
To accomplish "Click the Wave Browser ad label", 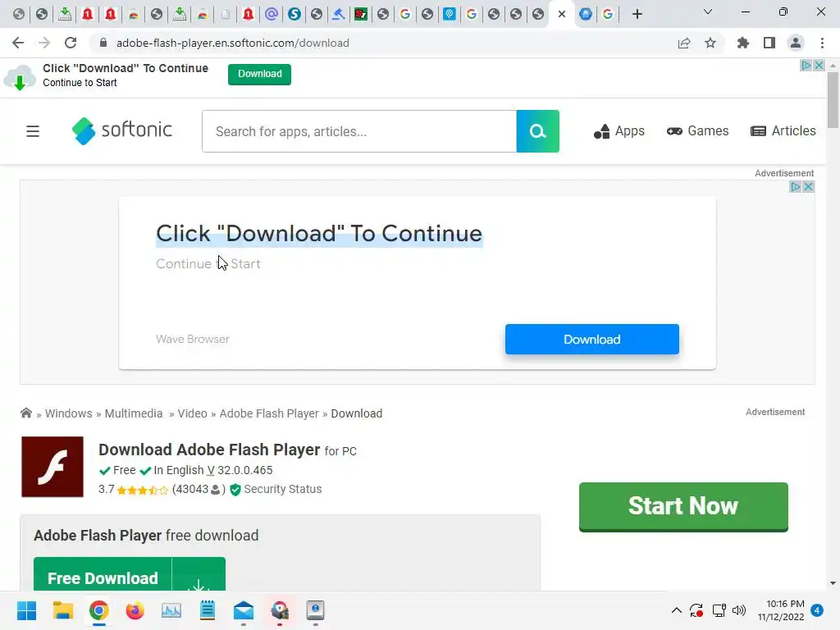I will click(x=193, y=339).
